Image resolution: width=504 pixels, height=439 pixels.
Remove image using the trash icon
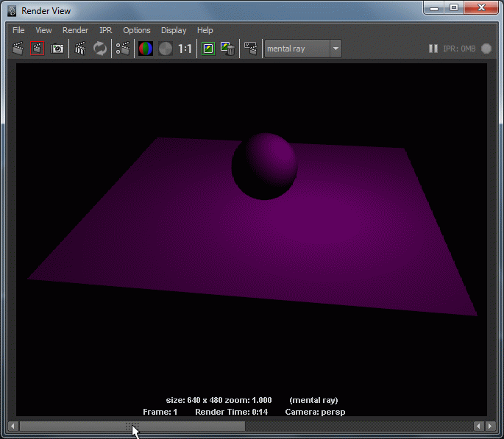[229, 49]
